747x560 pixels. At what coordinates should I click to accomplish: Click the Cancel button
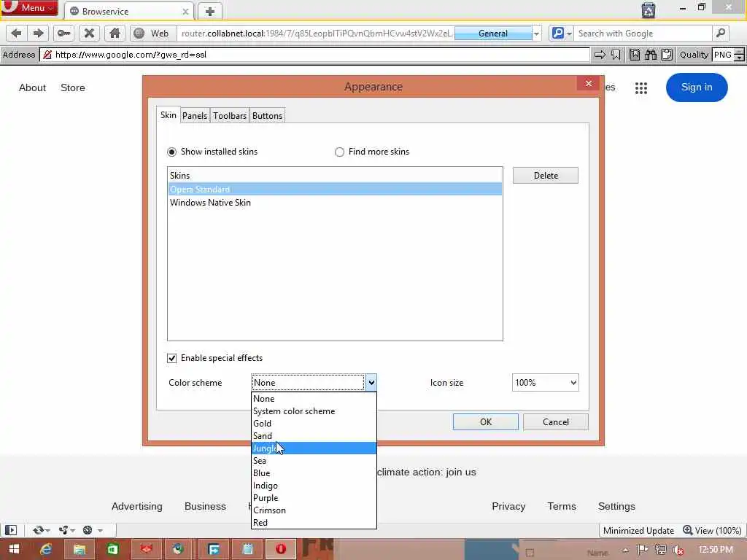click(x=555, y=422)
